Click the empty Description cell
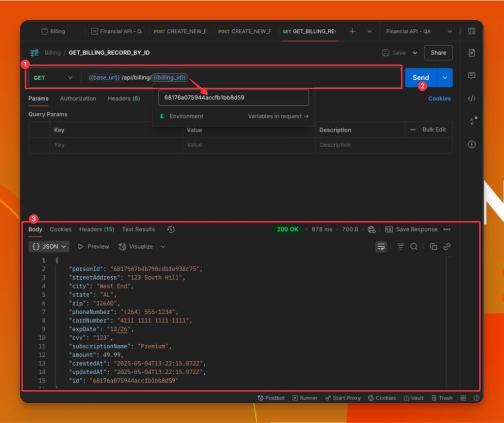This screenshot has width=504, height=423. (x=384, y=145)
